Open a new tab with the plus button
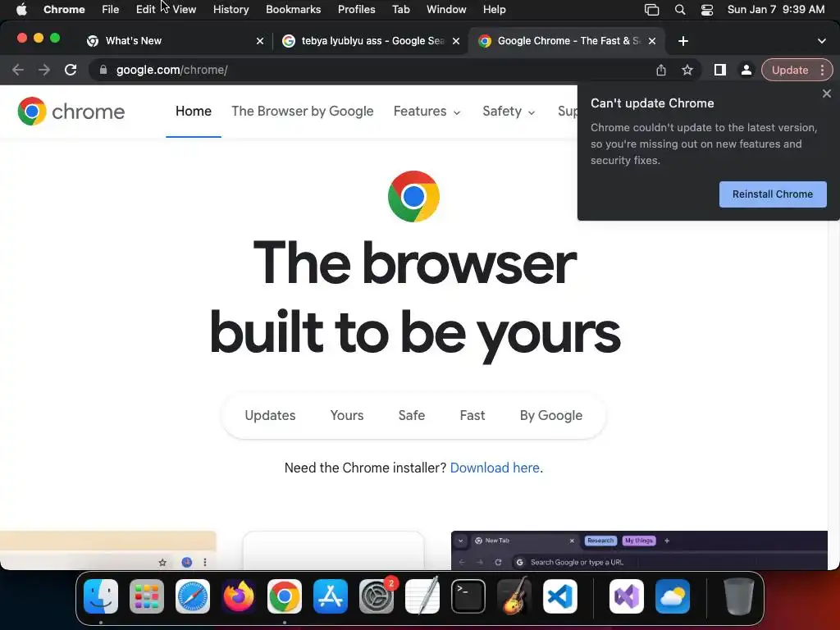 683,41
